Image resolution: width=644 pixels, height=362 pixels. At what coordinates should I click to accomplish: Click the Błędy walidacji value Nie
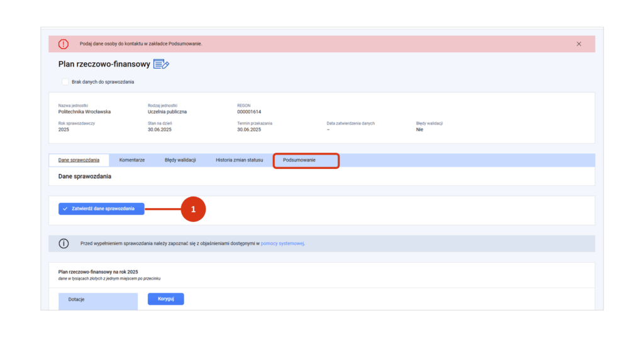tap(419, 129)
